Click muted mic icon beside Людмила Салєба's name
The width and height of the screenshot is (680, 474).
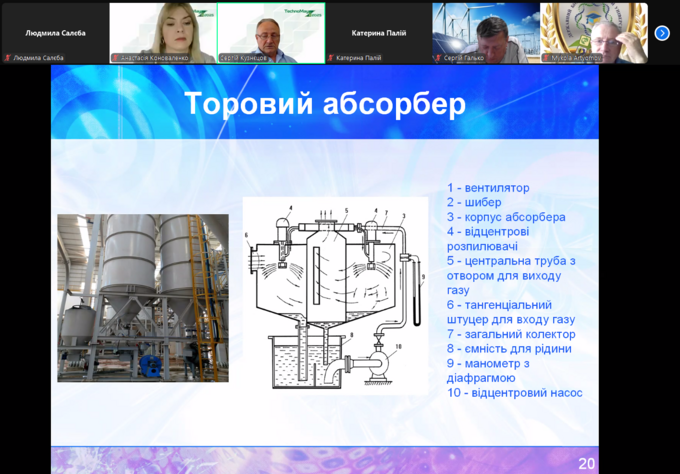pos(7,58)
